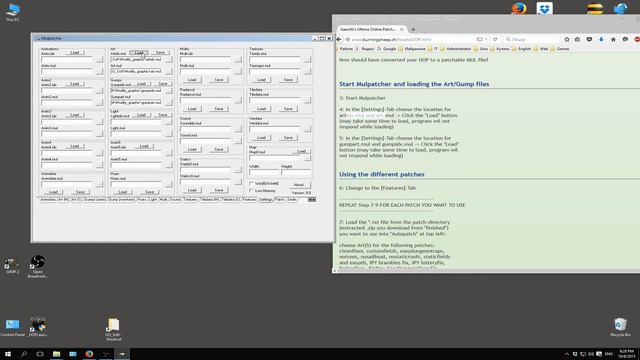Click Map Height input field
The height and width of the screenshot is (360, 640).
click(x=296, y=173)
